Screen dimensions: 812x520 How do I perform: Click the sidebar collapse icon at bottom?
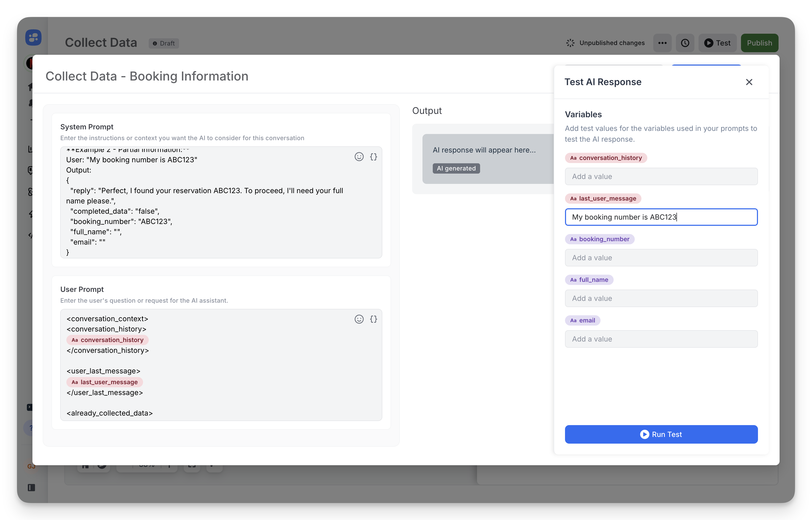pyautogui.click(x=31, y=488)
